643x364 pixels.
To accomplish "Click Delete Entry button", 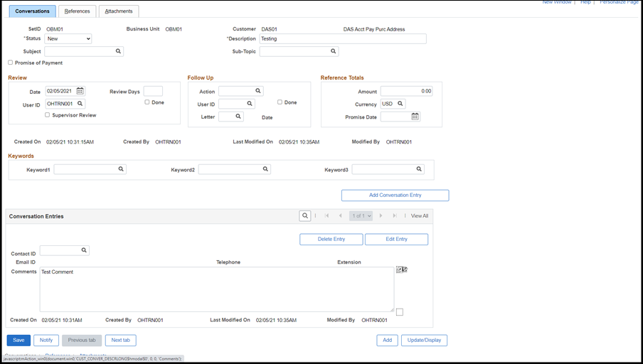I will (331, 239).
